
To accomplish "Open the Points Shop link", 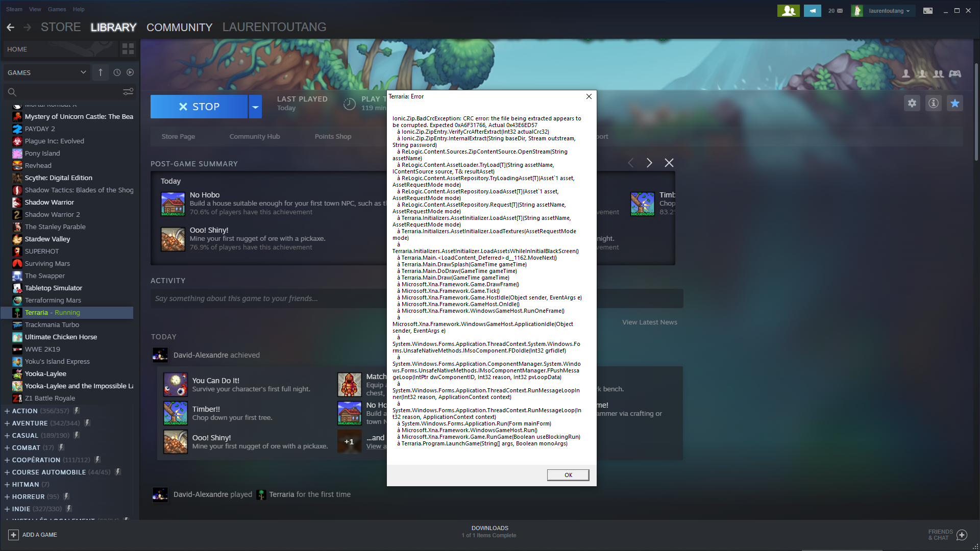I will (333, 136).
